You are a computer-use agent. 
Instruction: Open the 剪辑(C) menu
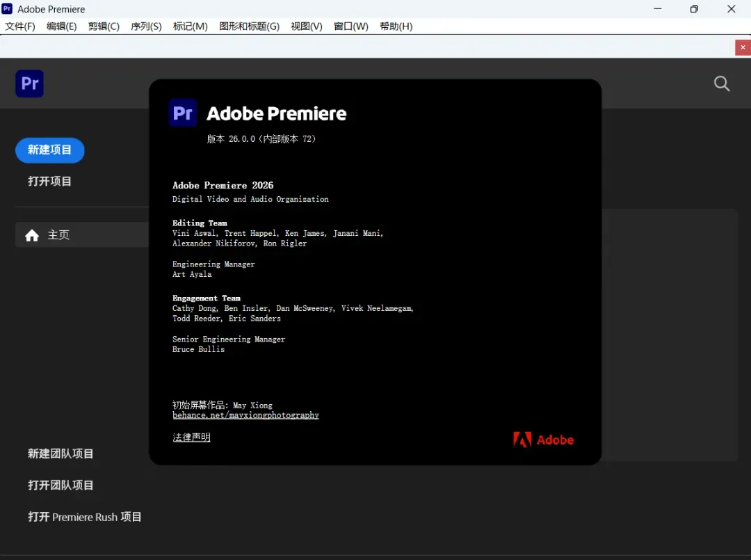[x=104, y=26]
